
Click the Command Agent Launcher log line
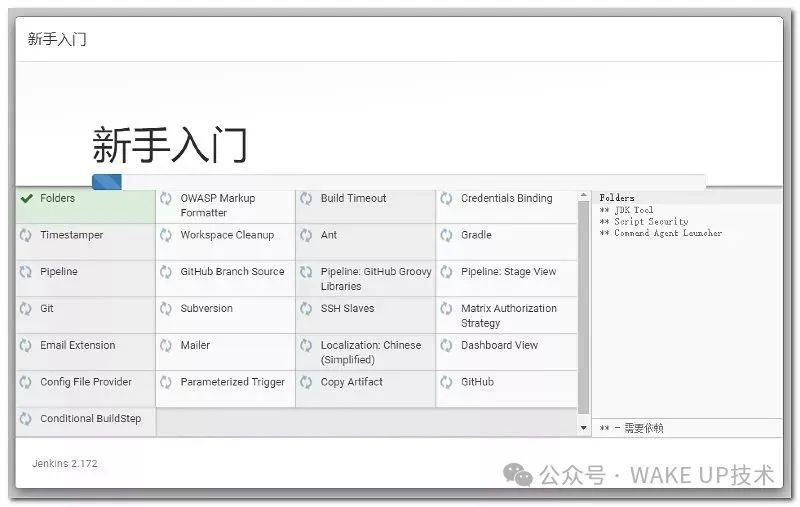[661, 233]
